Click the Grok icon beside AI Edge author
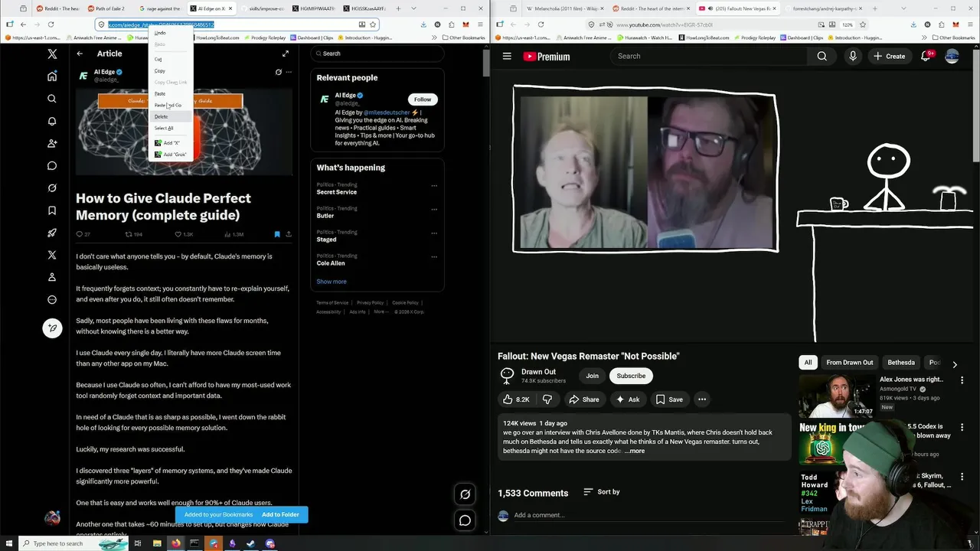The image size is (980, 551). [279, 72]
